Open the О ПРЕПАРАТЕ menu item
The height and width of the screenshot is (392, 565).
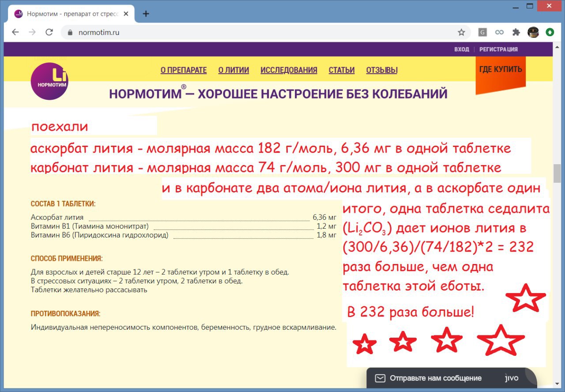click(x=184, y=70)
